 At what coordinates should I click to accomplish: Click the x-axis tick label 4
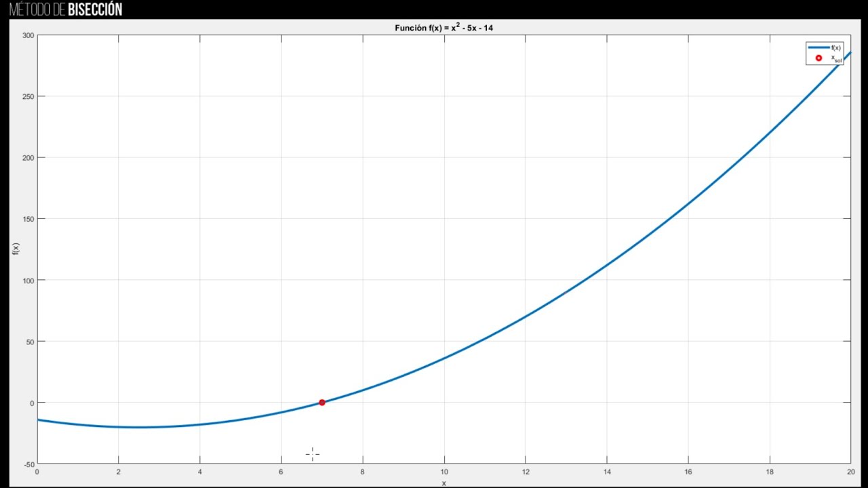click(200, 472)
